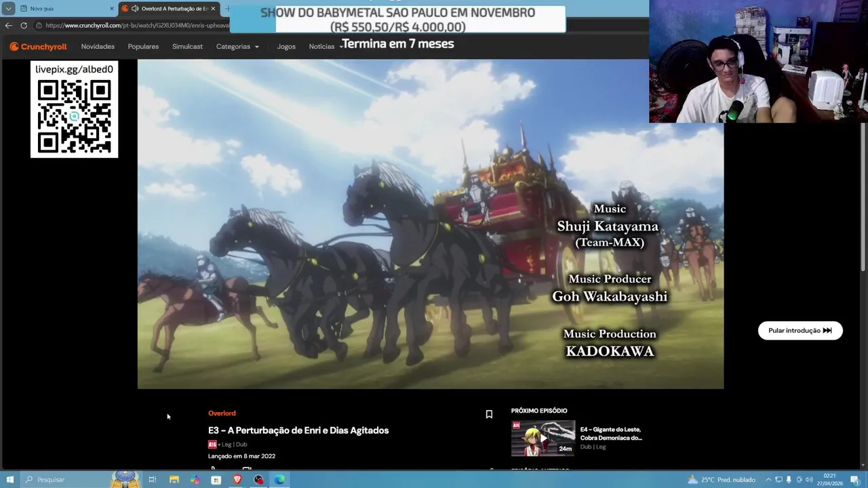Screen dimensions: 868x488
Task: Expand the Categorias dropdown
Action: (x=237, y=47)
